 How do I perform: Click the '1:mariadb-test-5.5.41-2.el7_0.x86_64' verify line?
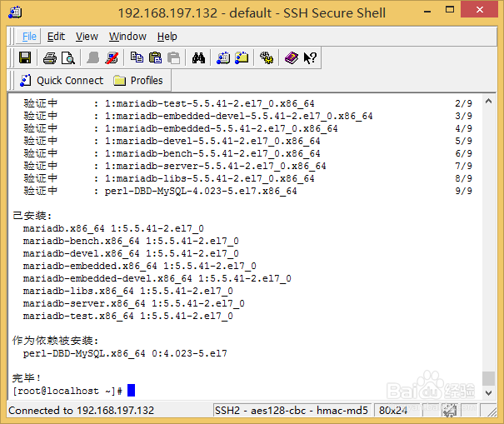(x=210, y=103)
